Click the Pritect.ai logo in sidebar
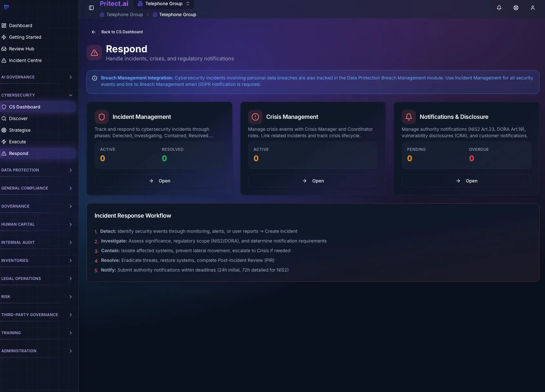The width and height of the screenshot is (545, 392). (6, 7)
